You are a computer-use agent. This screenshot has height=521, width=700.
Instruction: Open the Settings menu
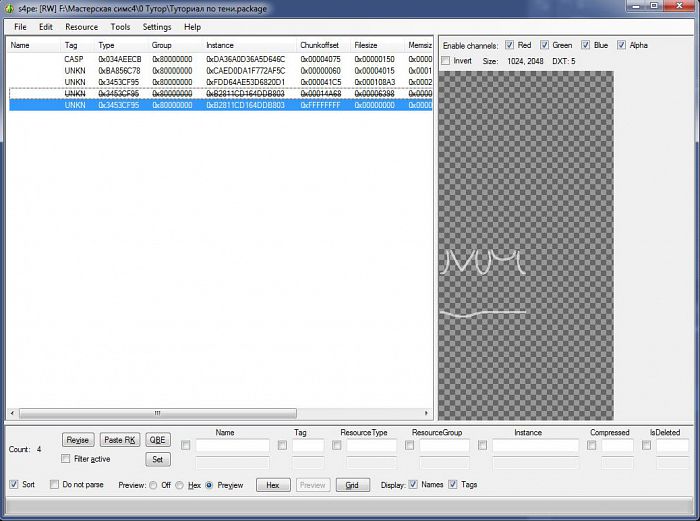click(x=156, y=27)
